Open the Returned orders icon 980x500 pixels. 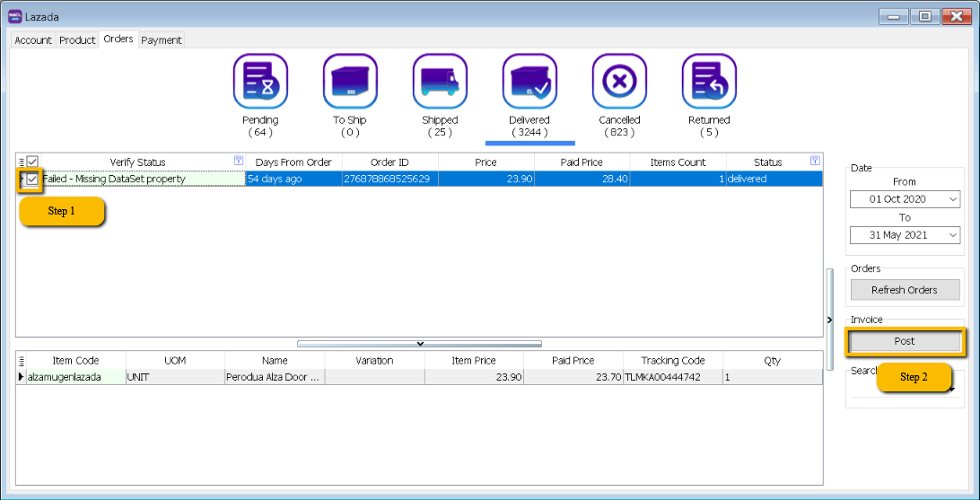pos(709,82)
